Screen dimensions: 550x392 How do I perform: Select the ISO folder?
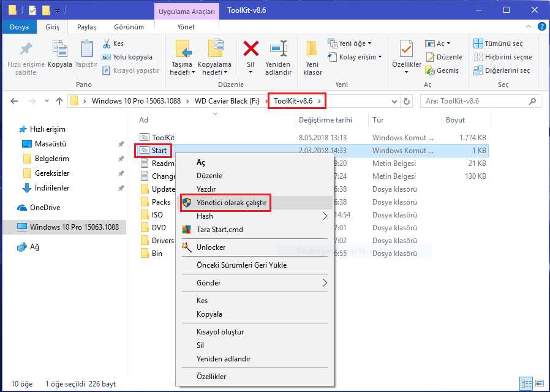tap(157, 215)
